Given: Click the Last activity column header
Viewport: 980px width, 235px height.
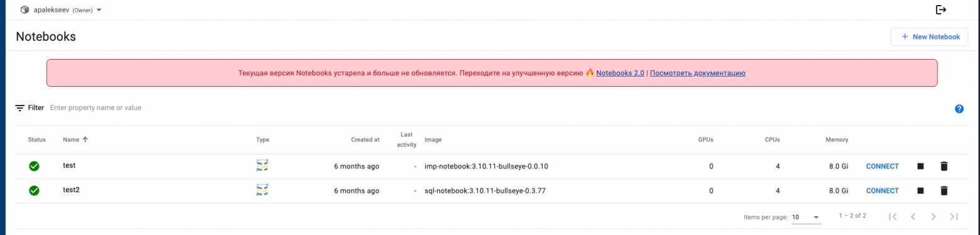Looking at the screenshot, I should tap(407, 139).
